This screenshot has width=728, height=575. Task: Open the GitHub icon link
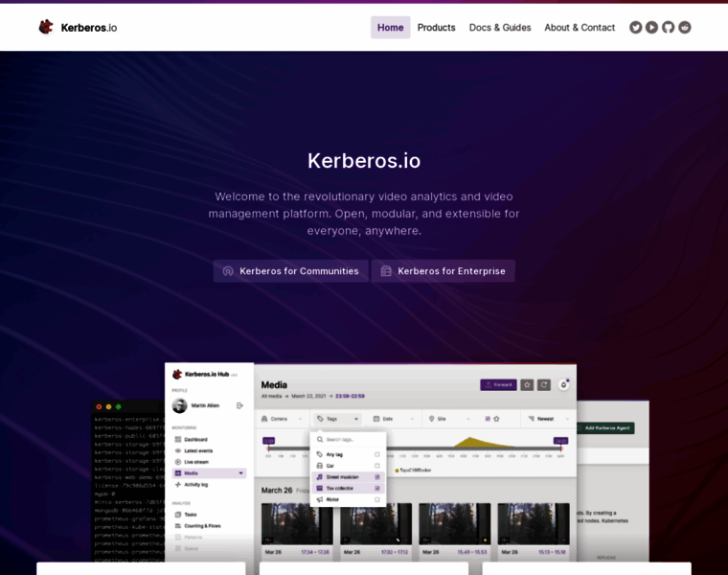[x=668, y=28]
